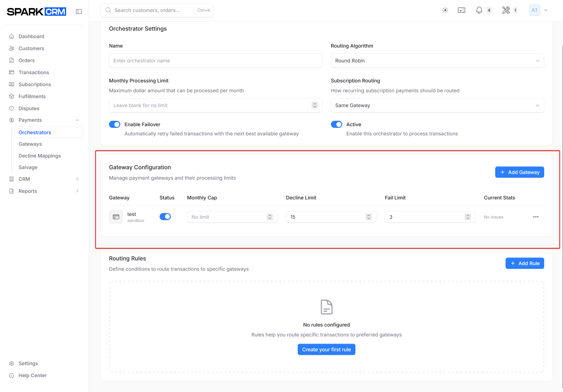The image size is (563, 392).
Task: Open Settings link
Action: pos(28,363)
